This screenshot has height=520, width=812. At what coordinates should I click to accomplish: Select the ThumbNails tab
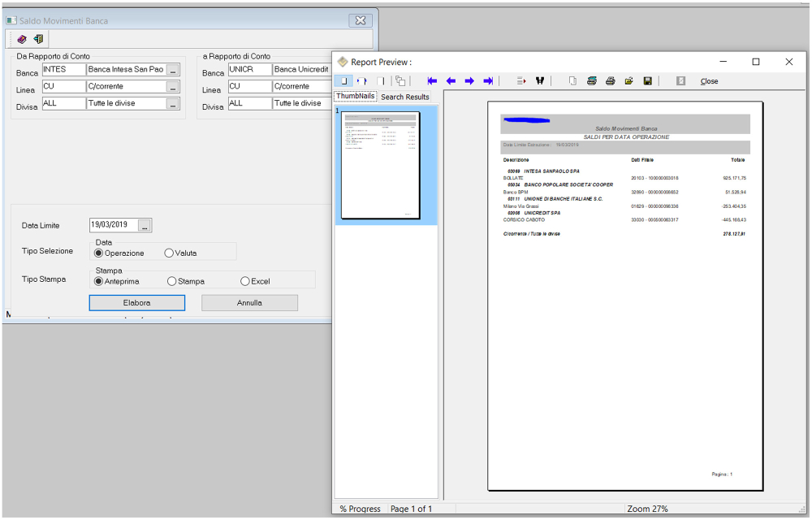355,97
